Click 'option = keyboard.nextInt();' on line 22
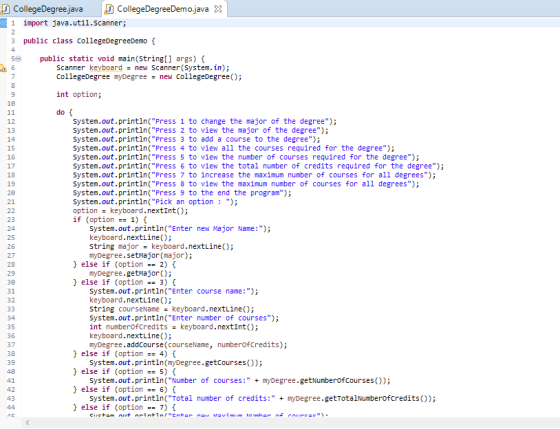Screen dimensions: 560x429 (x=130, y=210)
